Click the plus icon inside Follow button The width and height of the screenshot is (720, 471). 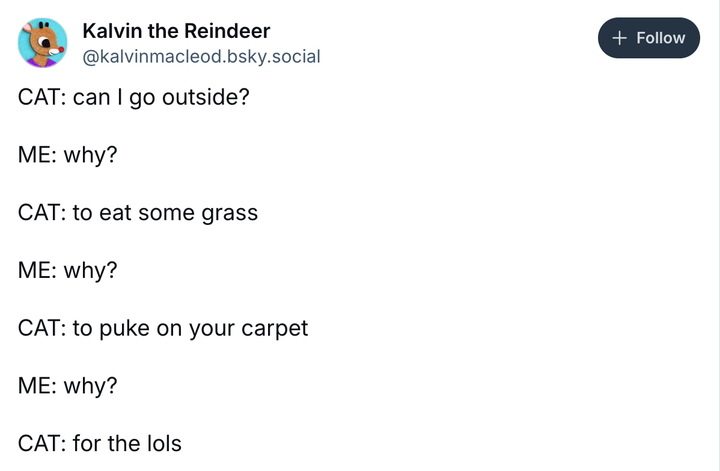619,38
